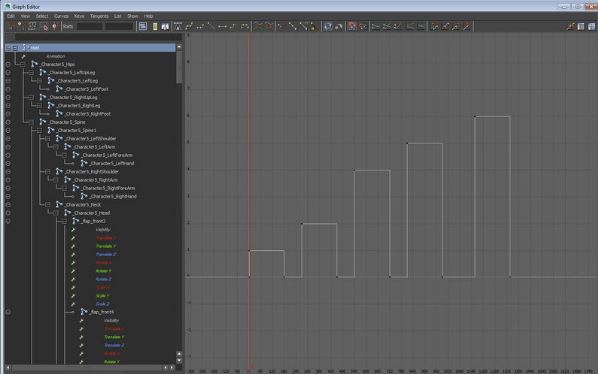This screenshot has width=598, height=374.
Task: Toggle the circle marker beside flap_front4
Action: tap(8, 312)
